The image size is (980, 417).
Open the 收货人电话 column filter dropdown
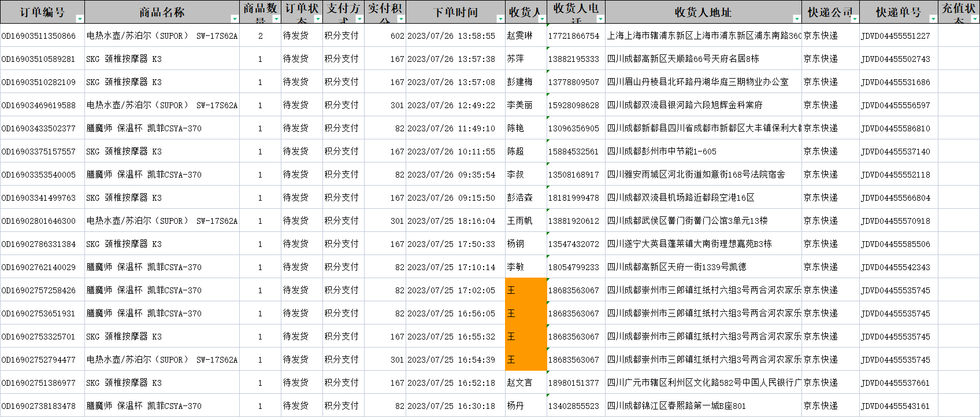tap(600, 19)
